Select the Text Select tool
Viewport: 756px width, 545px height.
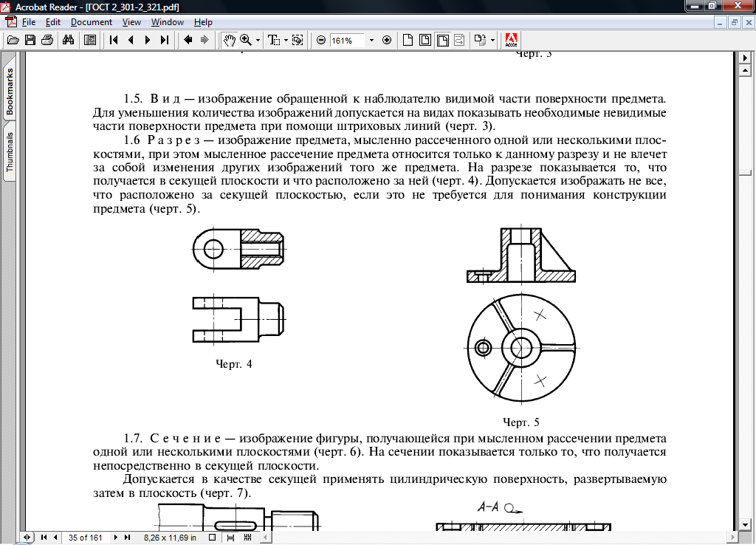pyautogui.click(x=273, y=41)
